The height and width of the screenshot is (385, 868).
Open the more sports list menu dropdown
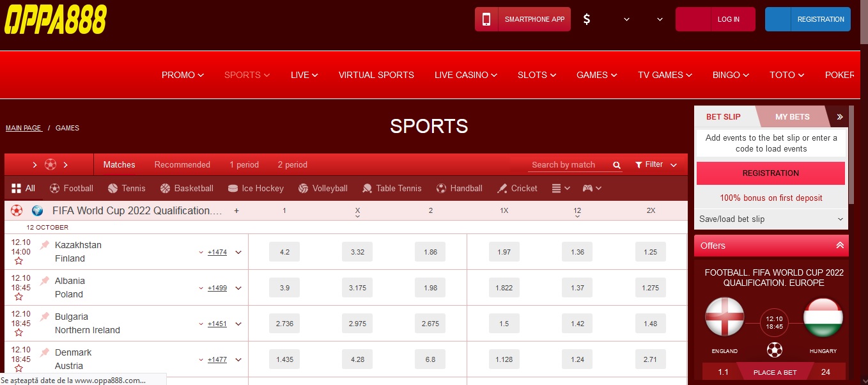point(561,188)
